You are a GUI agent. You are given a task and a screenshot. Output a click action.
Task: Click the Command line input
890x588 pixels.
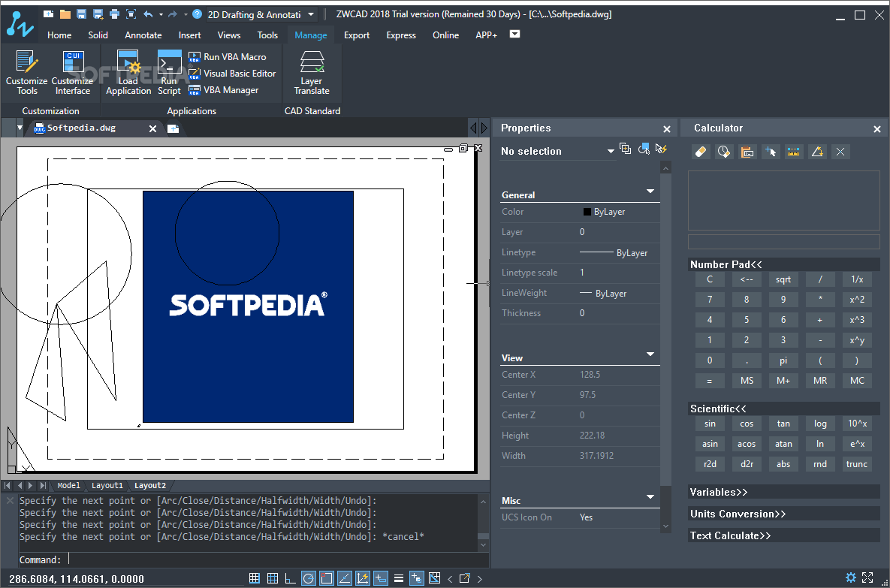click(x=253, y=559)
